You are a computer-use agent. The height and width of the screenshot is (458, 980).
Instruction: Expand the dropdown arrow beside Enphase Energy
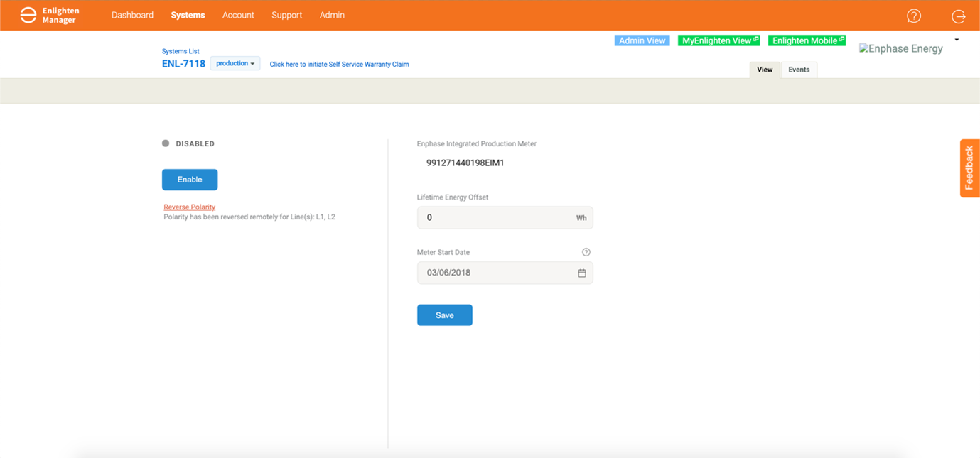(957, 40)
